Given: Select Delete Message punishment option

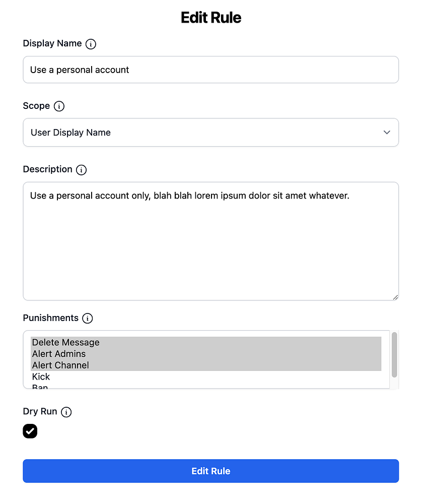Looking at the screenshot, I should (66, 343).
